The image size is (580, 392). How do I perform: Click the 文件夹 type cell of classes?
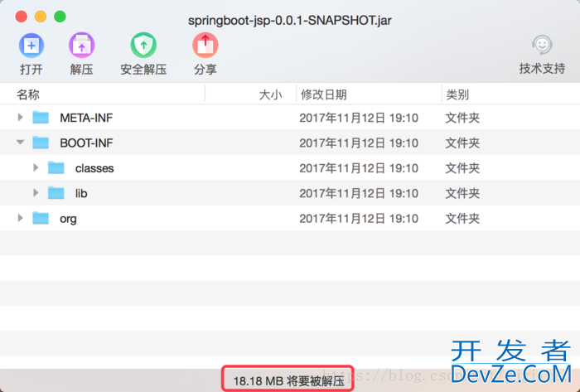coord(462,168)
